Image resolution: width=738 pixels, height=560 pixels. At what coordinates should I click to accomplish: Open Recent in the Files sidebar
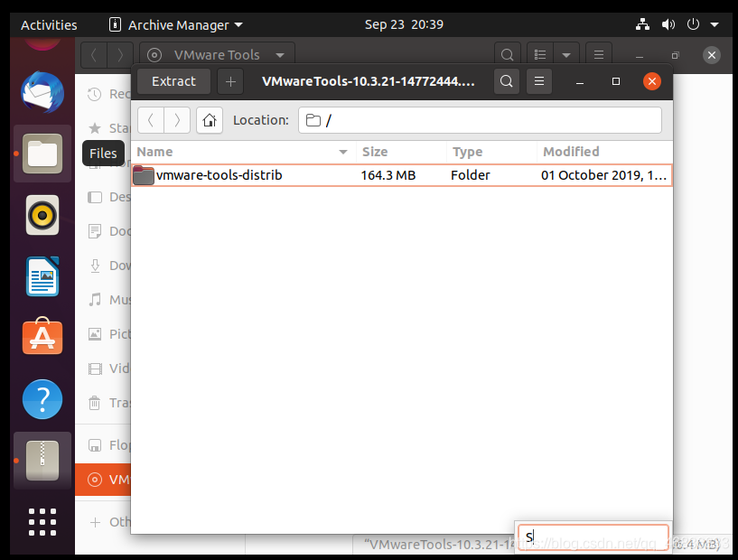tap(104, 94)
